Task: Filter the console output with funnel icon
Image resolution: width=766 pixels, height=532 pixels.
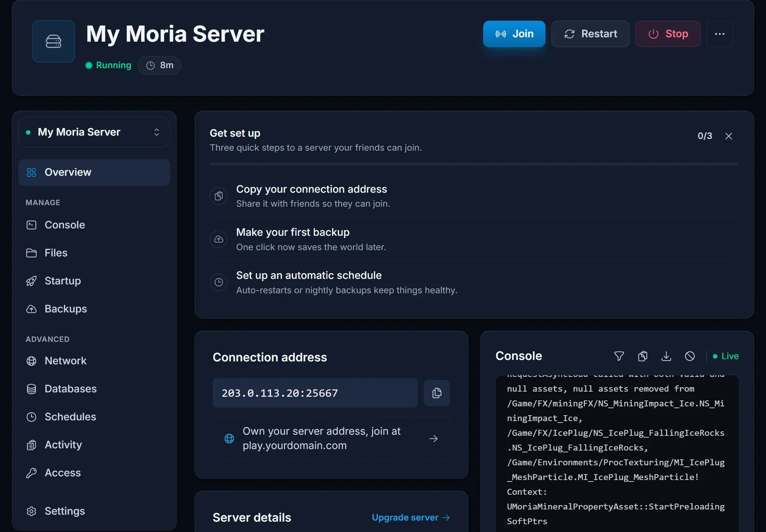Action: pyautogui.click(x=619, y=356)
